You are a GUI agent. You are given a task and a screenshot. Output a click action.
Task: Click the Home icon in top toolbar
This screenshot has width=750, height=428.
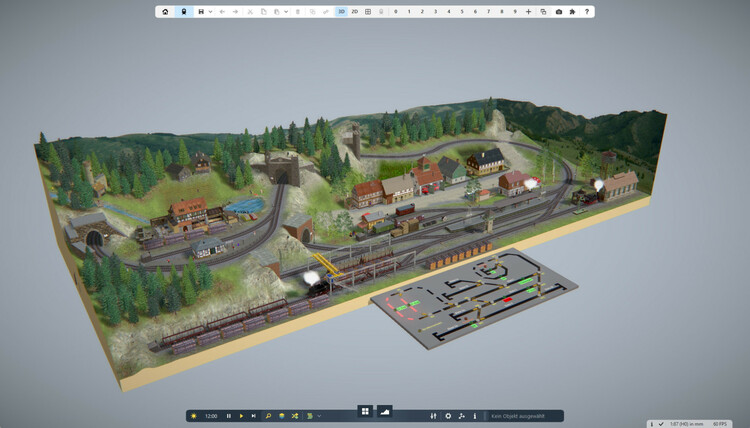[x=166, y=12]
